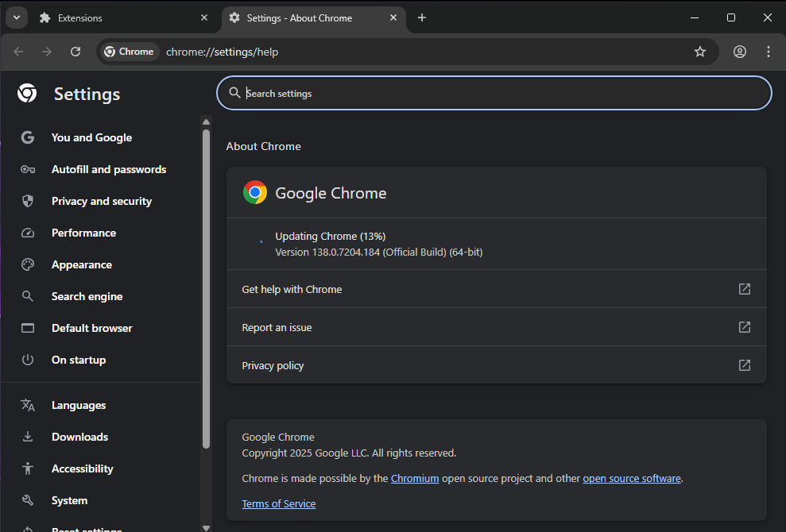Click the window icon for Default browser
786x532 pixels.
(28, 328)
